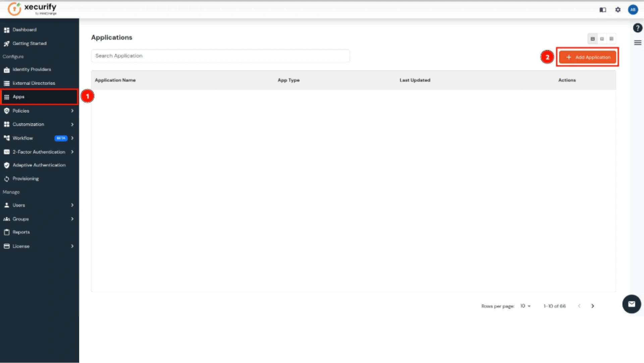
Task: Open the Getting Started page
Action: (x=29, y=43)
